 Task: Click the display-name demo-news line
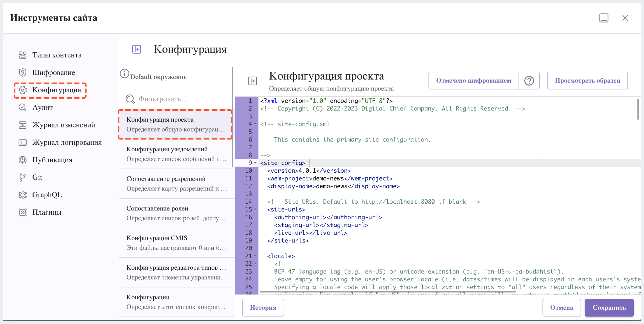[333, 186]
